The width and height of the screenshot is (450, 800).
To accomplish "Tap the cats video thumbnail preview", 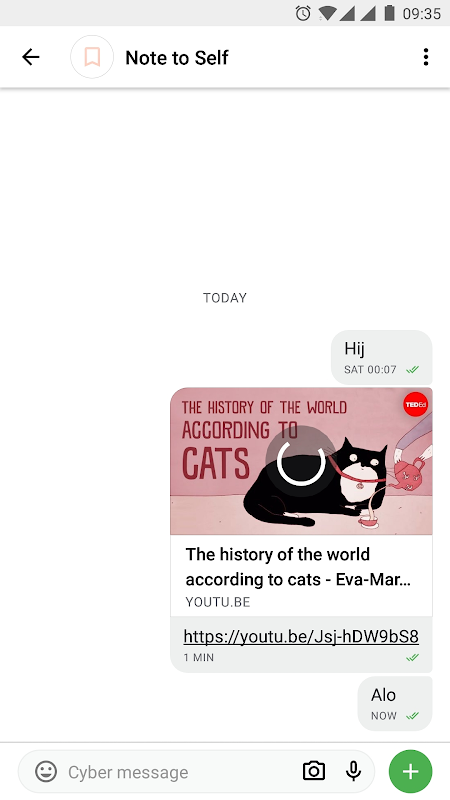I will 301,461.
